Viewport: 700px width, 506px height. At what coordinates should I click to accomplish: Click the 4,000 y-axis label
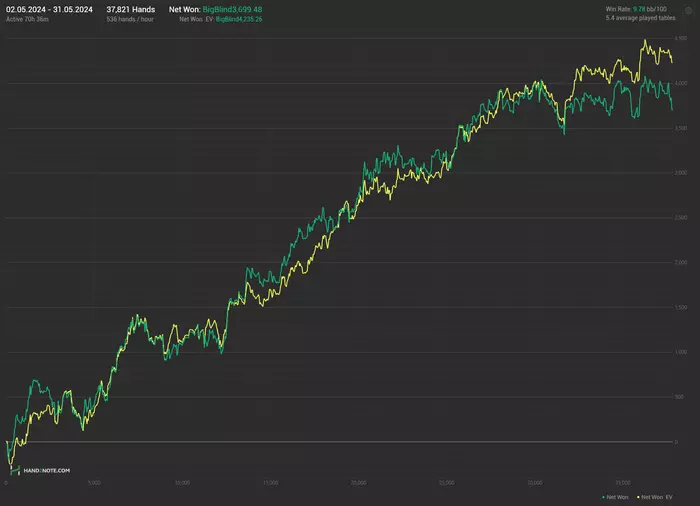tap(681, 83)
